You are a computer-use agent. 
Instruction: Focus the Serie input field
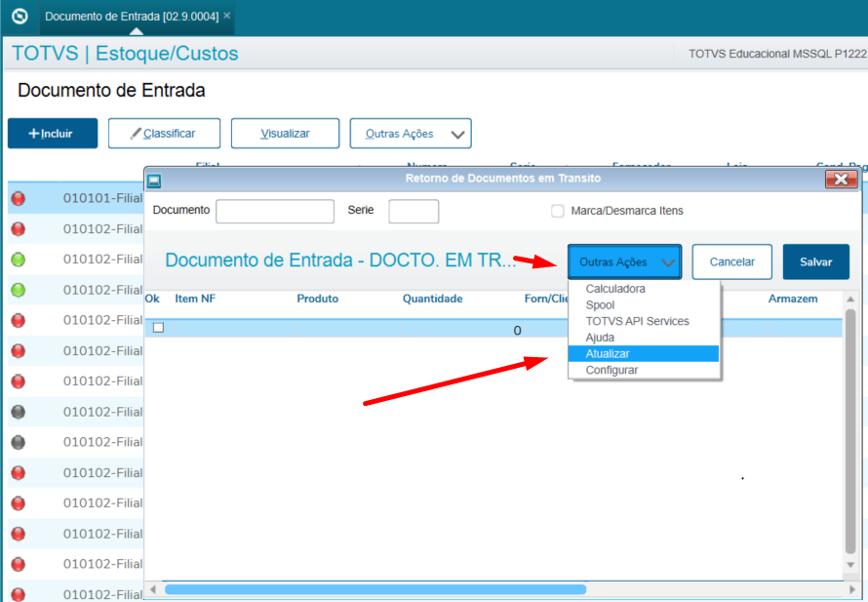pos(414,211)
